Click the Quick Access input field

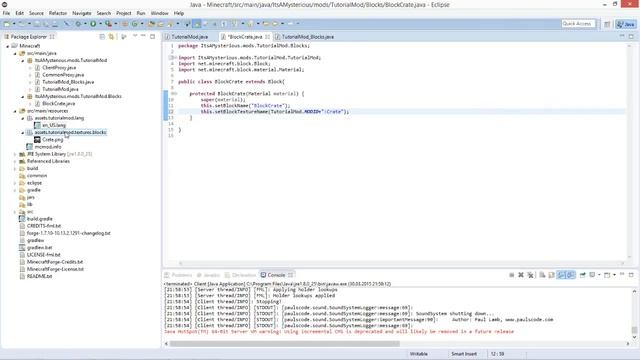click(578, 24)
